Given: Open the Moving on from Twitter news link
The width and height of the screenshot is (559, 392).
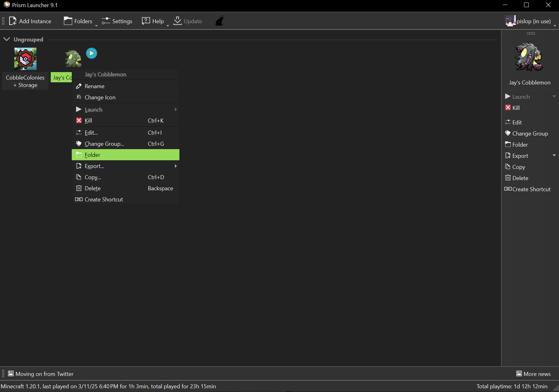Looking at the screenshot, I should 44,374.
